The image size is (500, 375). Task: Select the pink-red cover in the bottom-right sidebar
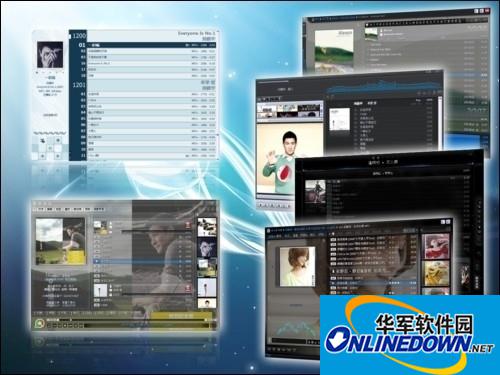pyautogui.click(x=436, y=247)
